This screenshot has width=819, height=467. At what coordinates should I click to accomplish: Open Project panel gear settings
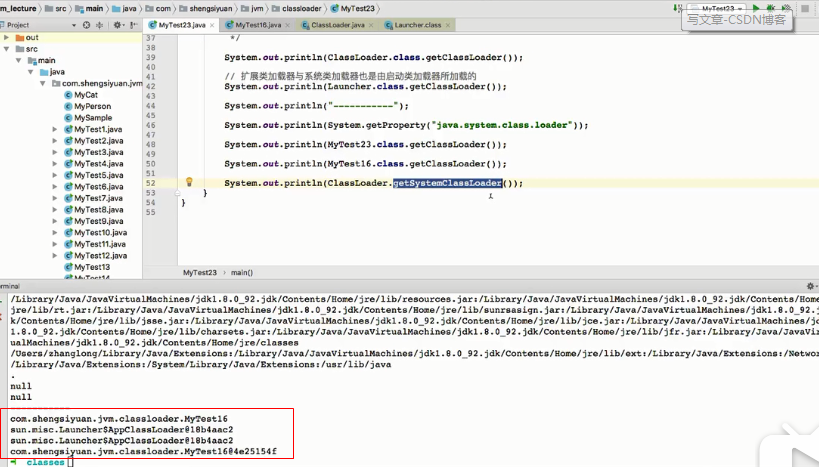(118, 25)
